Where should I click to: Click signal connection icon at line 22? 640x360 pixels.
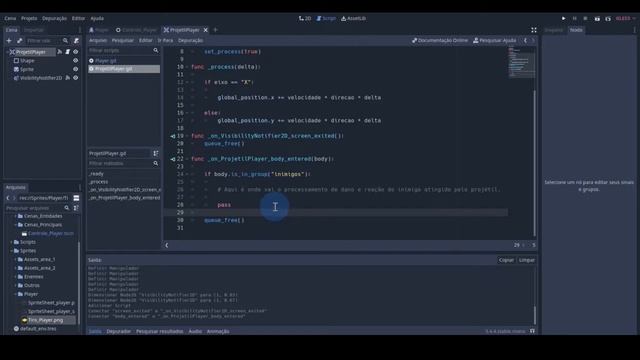[173, 159]
